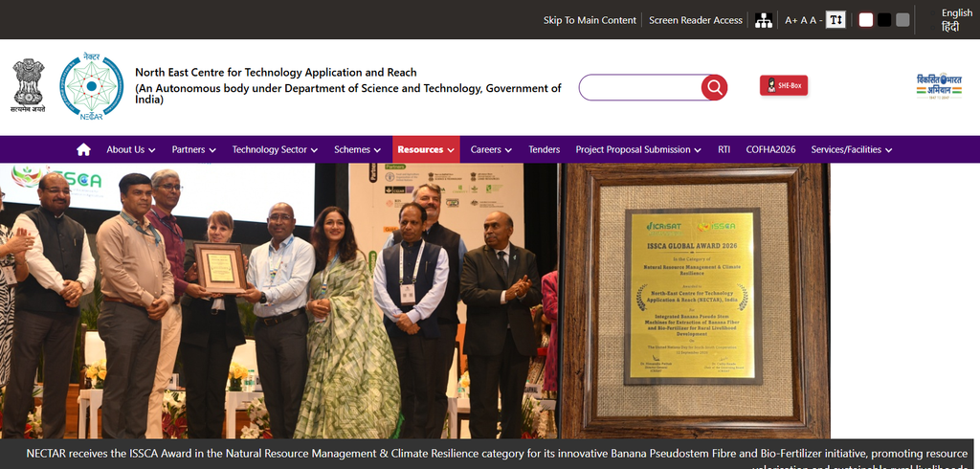Click the NECTAR circular logo
Image resolution: width=980 pixels, height=469 pixels.
click(92, 86)
